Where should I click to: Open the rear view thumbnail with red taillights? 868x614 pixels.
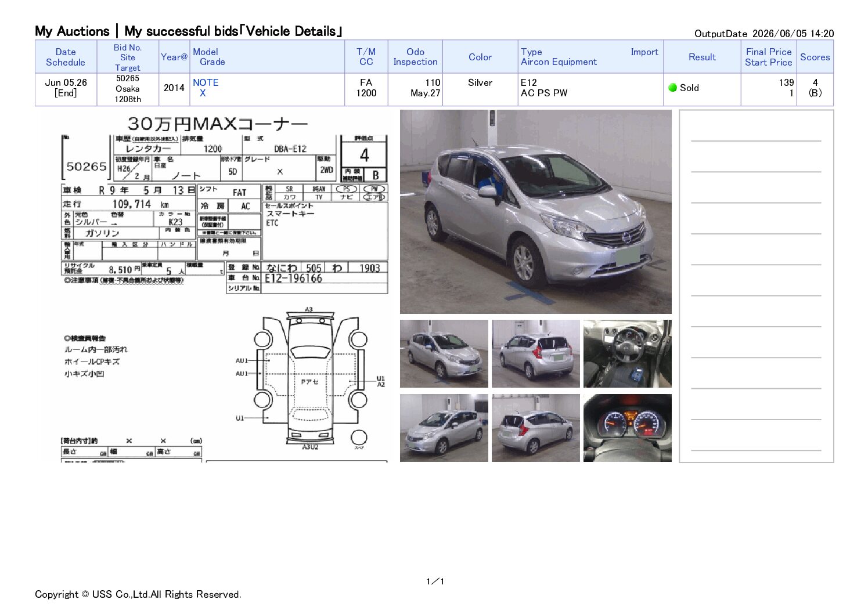[536, 353]
